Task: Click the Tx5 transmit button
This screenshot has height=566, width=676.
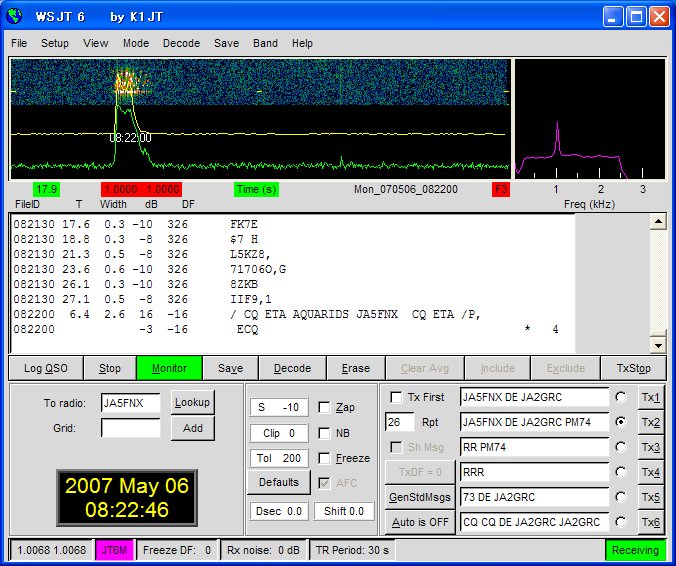Action: (x=650, y=497)
